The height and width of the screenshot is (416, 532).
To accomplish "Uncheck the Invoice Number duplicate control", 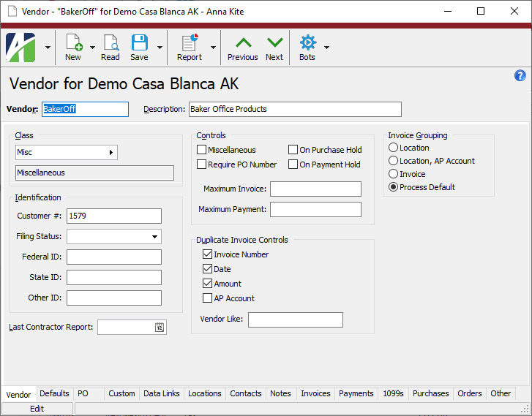I will 208,254.
